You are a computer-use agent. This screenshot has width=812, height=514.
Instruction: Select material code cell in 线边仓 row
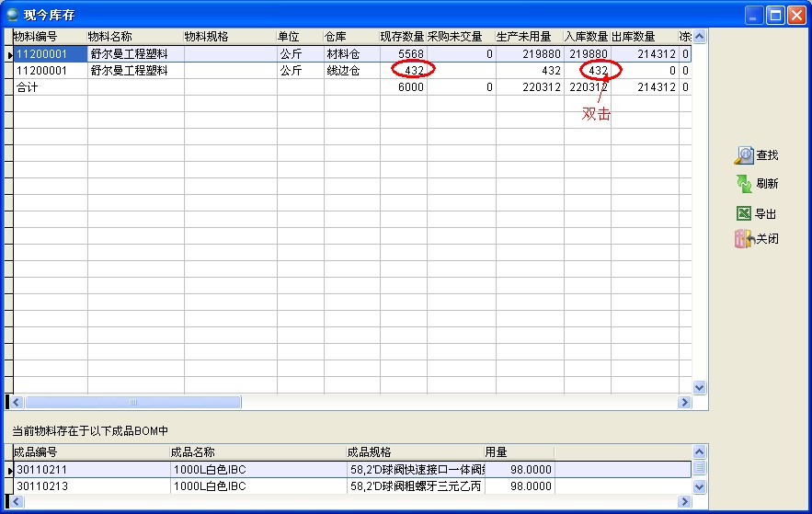coord(51,71)
